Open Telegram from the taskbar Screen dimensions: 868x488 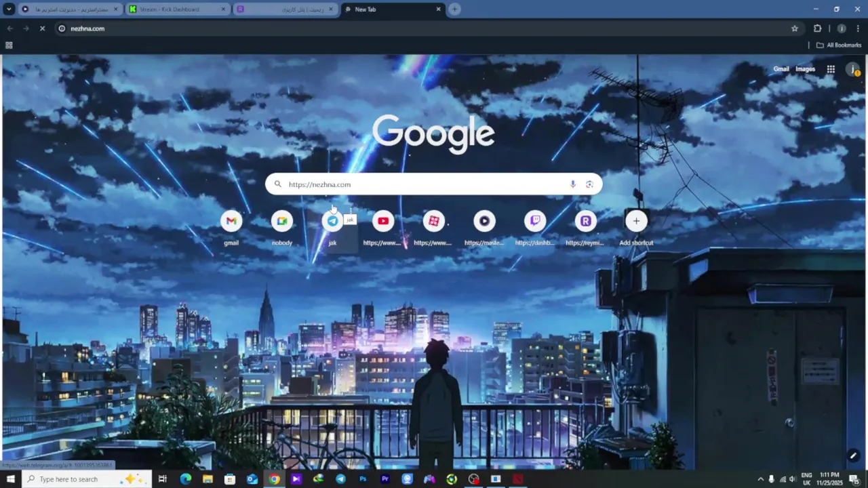pyautogui.click(x=340, y=479)
